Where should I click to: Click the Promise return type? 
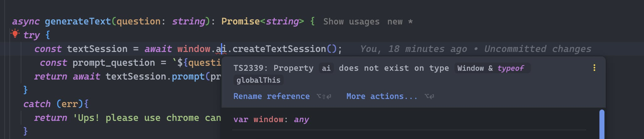pyautogui.click(x=240, y=21)
